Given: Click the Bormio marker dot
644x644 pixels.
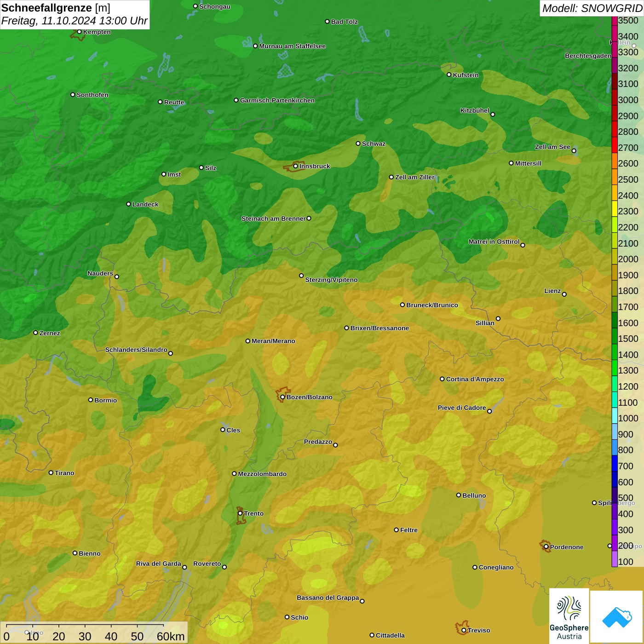Looking at the screenshot, I should [91, 400].
